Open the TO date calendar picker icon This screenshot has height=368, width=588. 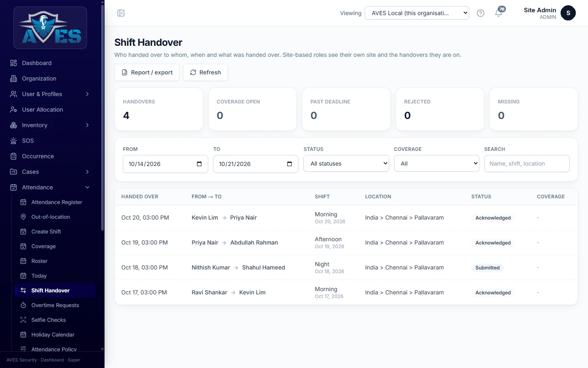pyautogui.click(x=290, y=164)
